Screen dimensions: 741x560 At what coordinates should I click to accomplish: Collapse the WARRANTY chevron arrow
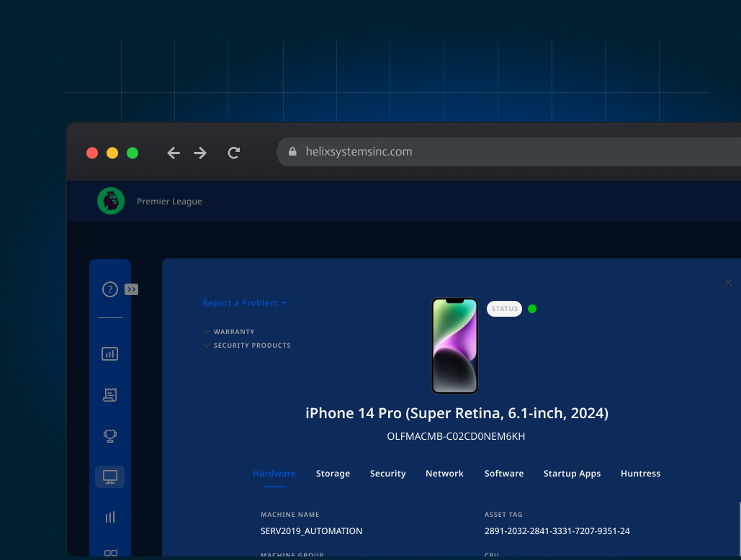[x=206, y=331]
